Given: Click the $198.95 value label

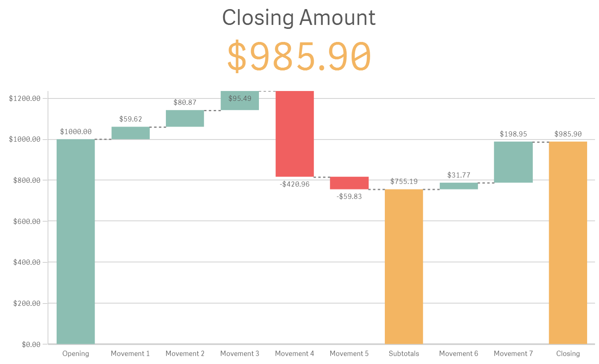Looking at the screenshot, I should [513, 134].
